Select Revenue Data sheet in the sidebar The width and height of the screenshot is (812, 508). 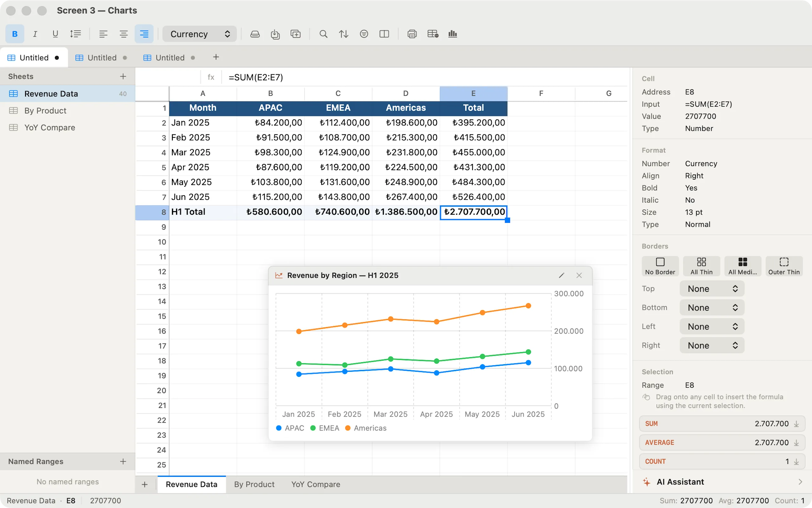[68, 94]
